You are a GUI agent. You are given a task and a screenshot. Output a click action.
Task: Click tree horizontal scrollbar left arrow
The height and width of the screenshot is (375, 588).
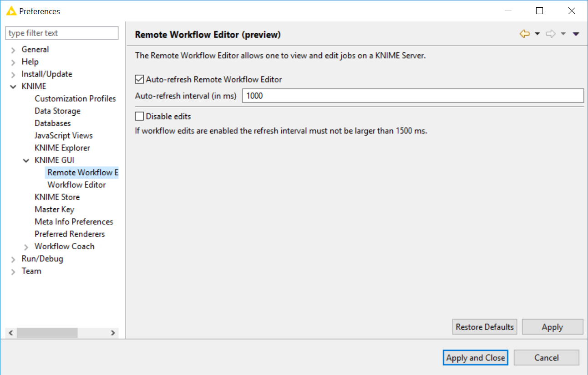click(11, 333)
